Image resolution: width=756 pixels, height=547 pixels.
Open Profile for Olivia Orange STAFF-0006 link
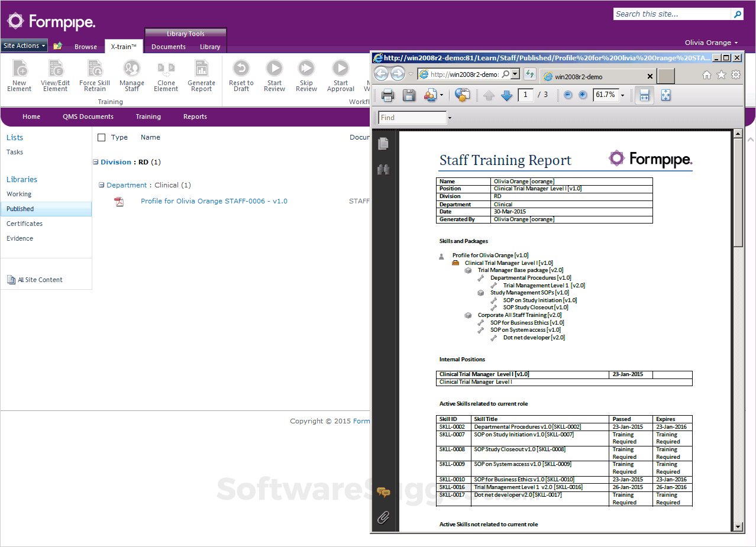(x=214, y=201)
